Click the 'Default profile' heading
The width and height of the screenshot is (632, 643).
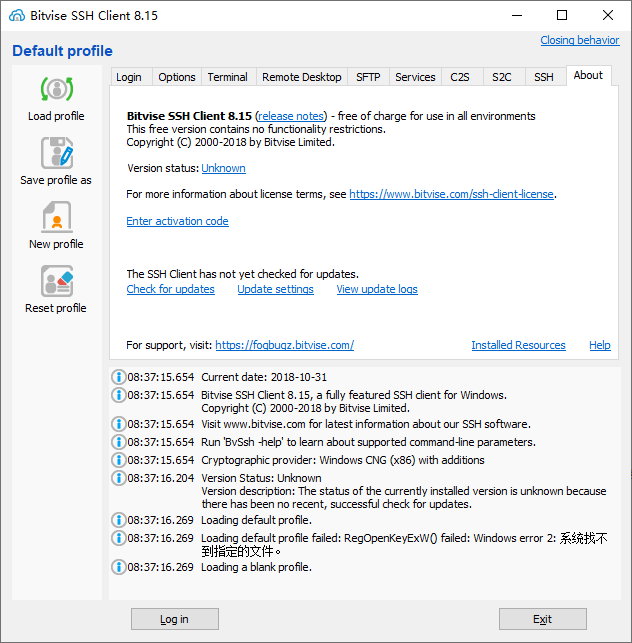coord(62,51)
